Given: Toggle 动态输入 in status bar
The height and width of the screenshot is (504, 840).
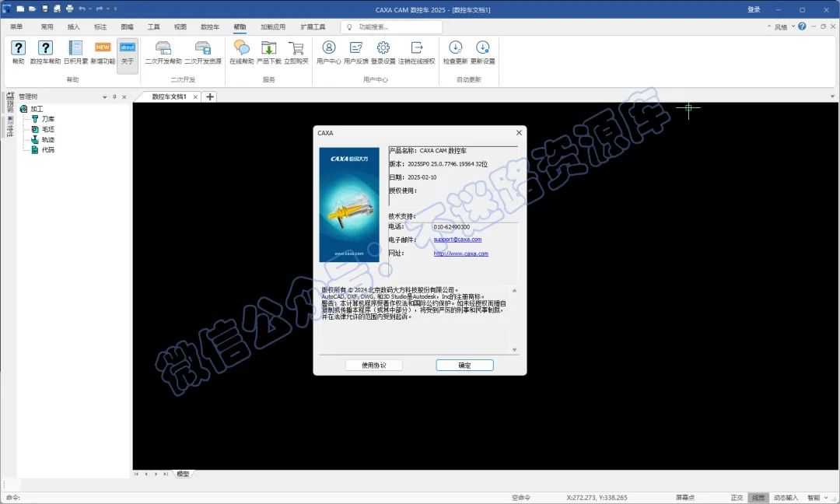Looking at the screenshot, I should (x=786, y=498).
